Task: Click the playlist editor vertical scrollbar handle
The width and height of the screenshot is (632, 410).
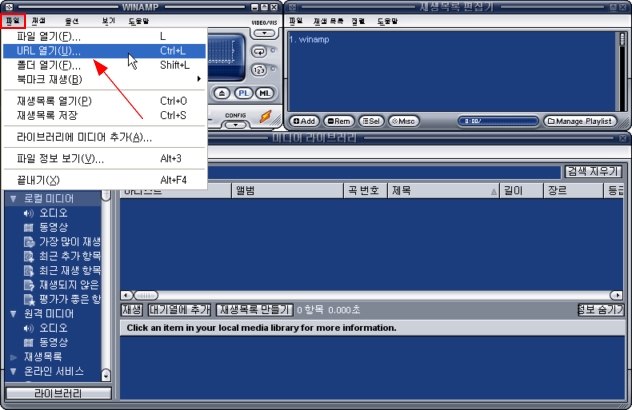Action: [x=622, y=40]
